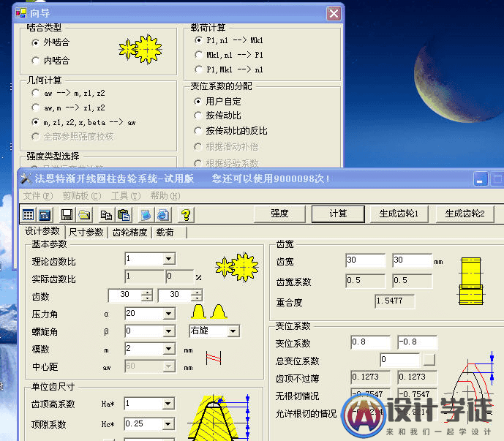Click the second 齿宽 input field

point(413,260)
